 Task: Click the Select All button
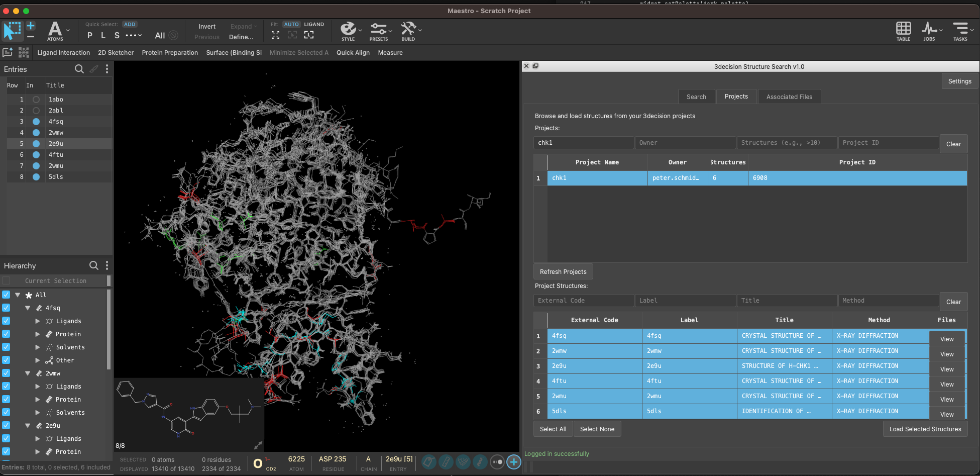pos(553,429)
